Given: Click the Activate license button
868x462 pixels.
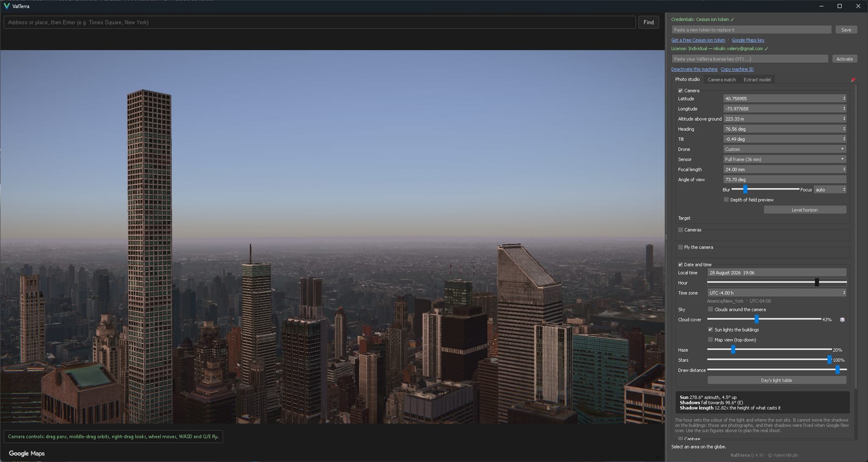Looking at the screenshot, I should click(x=844, y=59).
